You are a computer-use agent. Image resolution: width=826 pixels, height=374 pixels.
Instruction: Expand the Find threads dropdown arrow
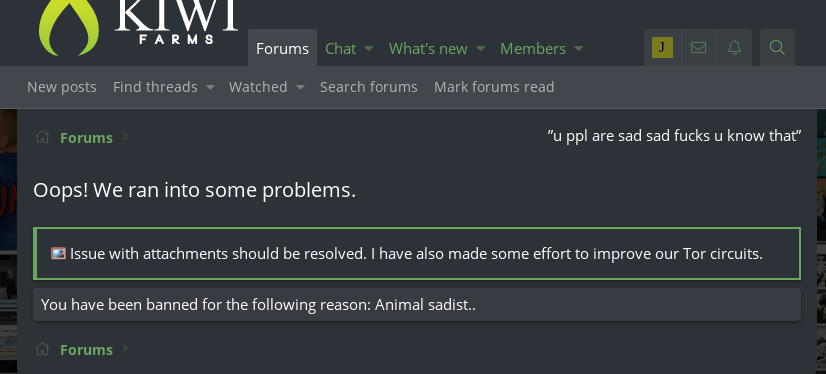tap(210, 87)
